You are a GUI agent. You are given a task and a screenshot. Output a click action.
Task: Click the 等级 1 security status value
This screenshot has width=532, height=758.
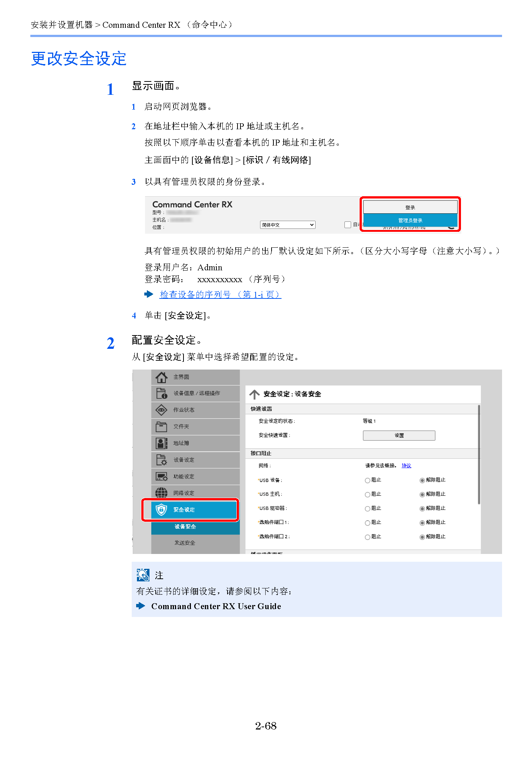pyautogui.click(x=369, y=421)
